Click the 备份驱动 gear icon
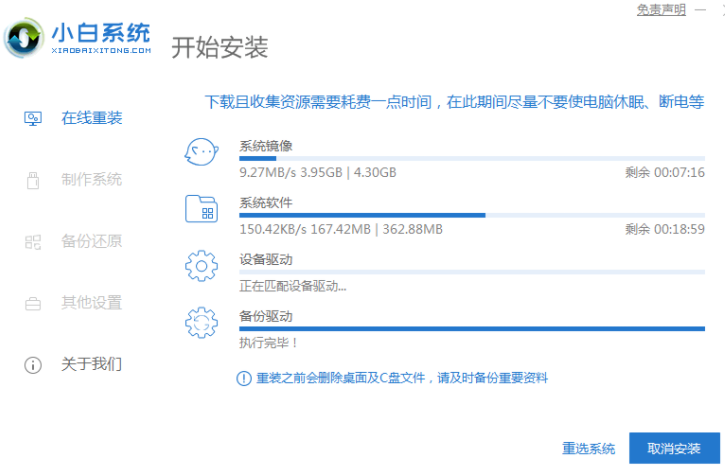 pyautogui.click(x=201, y=324)
